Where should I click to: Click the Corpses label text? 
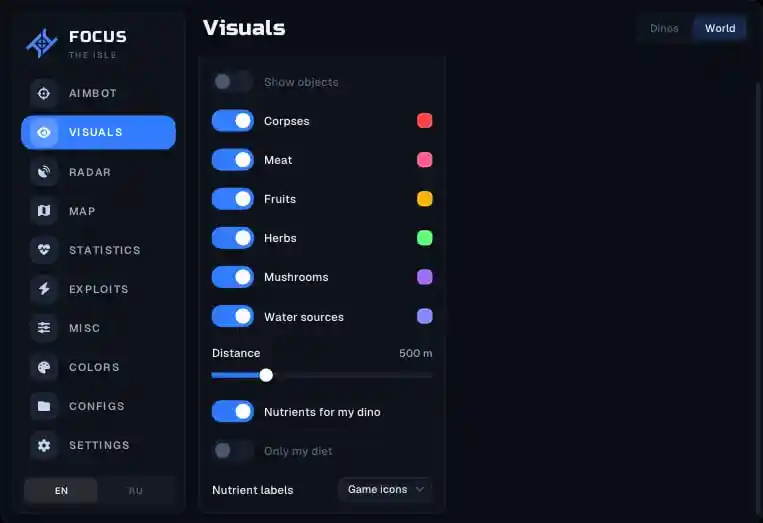(287, 121)
